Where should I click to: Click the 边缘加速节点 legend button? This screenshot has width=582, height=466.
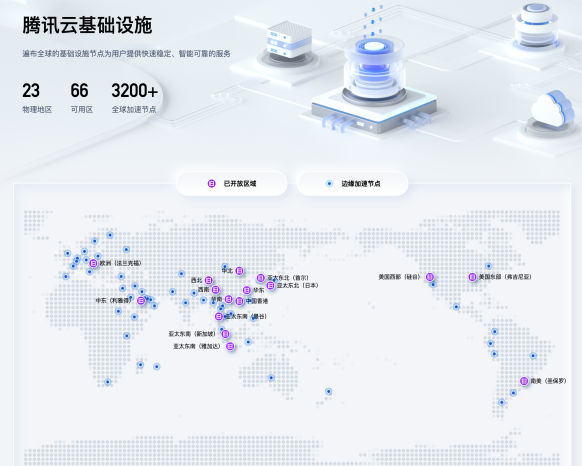353,183
